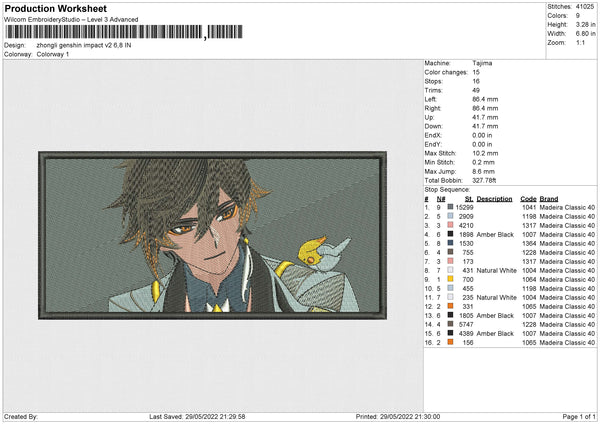Click "Printed: 29/05/2022 21:30:00" footer text
Viewport: 600px width, 424px height.
click(x=398, y=417)
